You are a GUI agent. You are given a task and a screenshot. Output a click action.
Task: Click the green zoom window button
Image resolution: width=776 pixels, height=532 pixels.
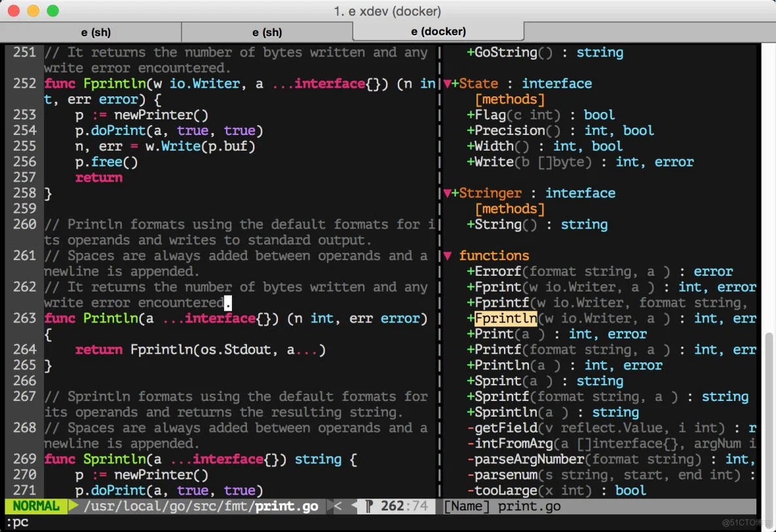point(52,10)
